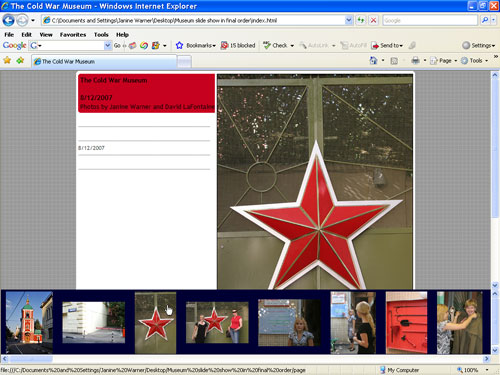Click the search magnifier icon
Viewport: 500px width, 375px height.
485,20
